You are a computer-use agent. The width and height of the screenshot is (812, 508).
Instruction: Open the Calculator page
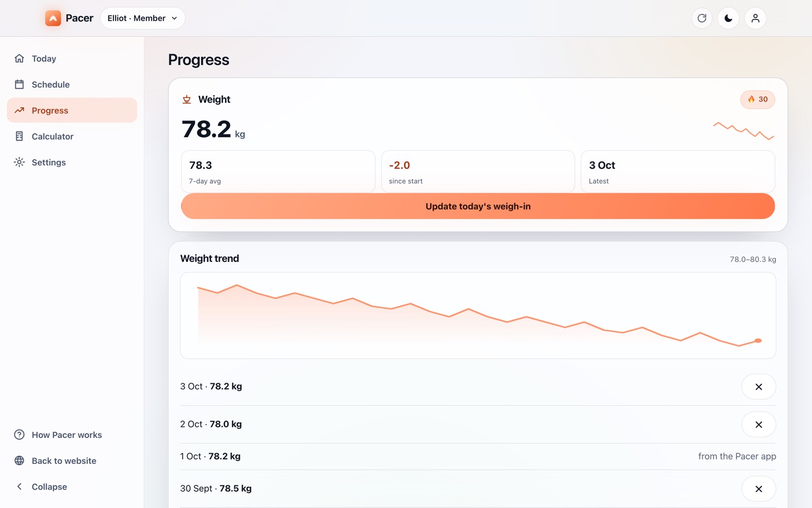point(72,137)
